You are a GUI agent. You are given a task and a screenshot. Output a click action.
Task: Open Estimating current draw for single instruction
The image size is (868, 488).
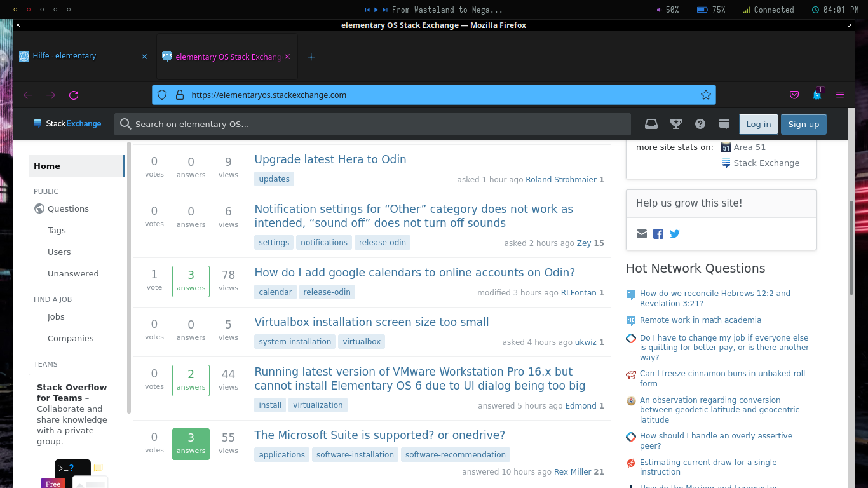(708, 467)
